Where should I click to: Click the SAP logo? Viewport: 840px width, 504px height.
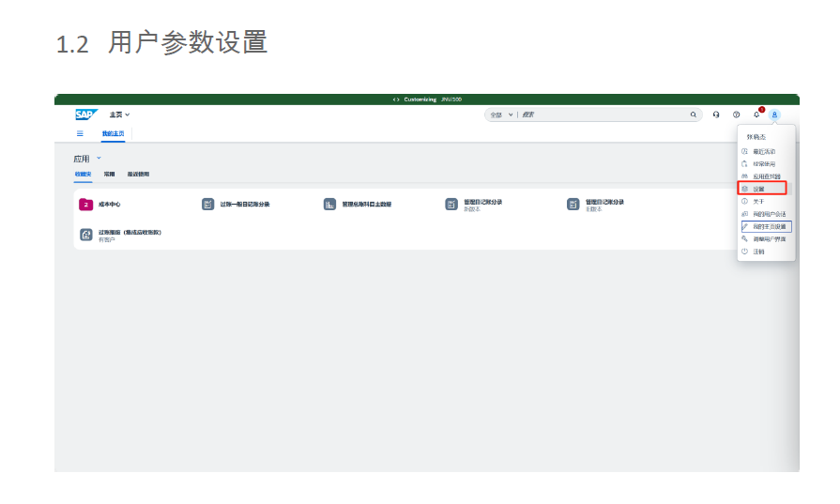86,115
